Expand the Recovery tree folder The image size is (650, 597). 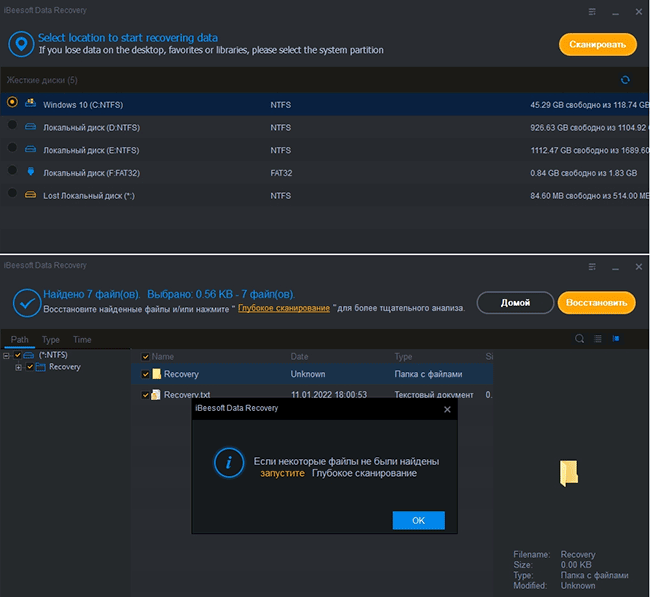coord(18,367)
